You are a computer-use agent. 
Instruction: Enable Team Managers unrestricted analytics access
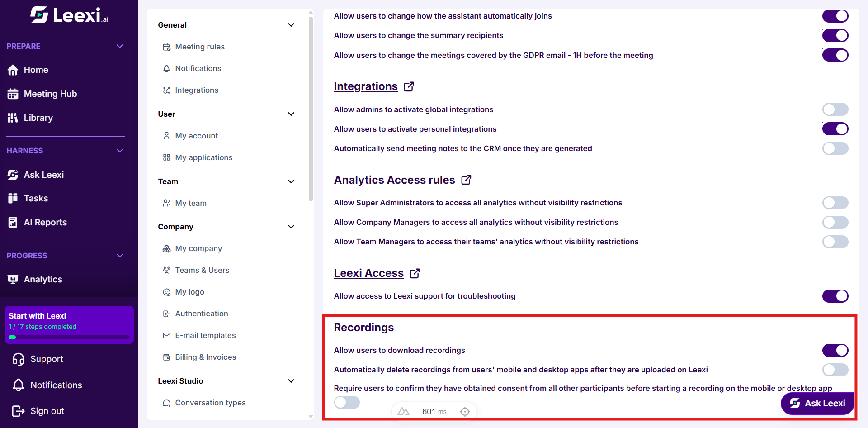coord(835,242)
